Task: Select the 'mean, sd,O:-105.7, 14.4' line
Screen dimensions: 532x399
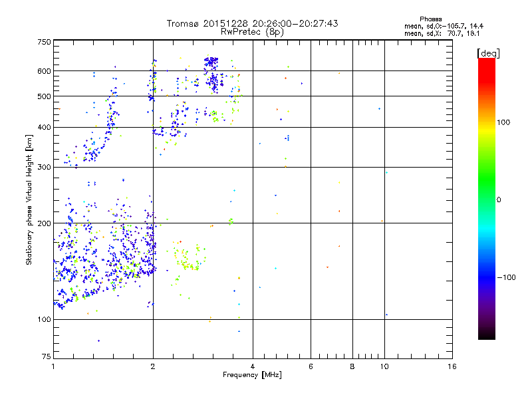Action: click(444, 26)
